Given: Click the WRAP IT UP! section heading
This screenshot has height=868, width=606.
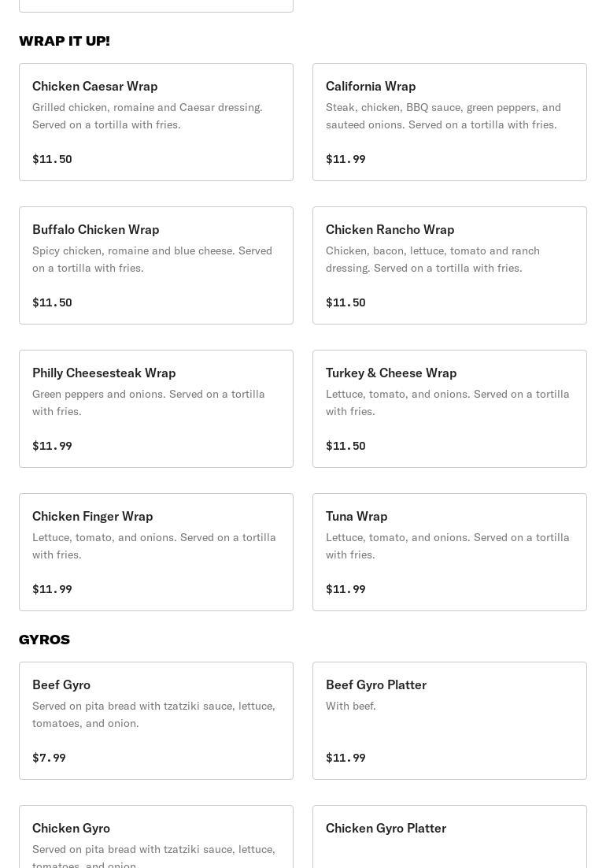Looking at the screenshot, I should [x=64, y=41].
